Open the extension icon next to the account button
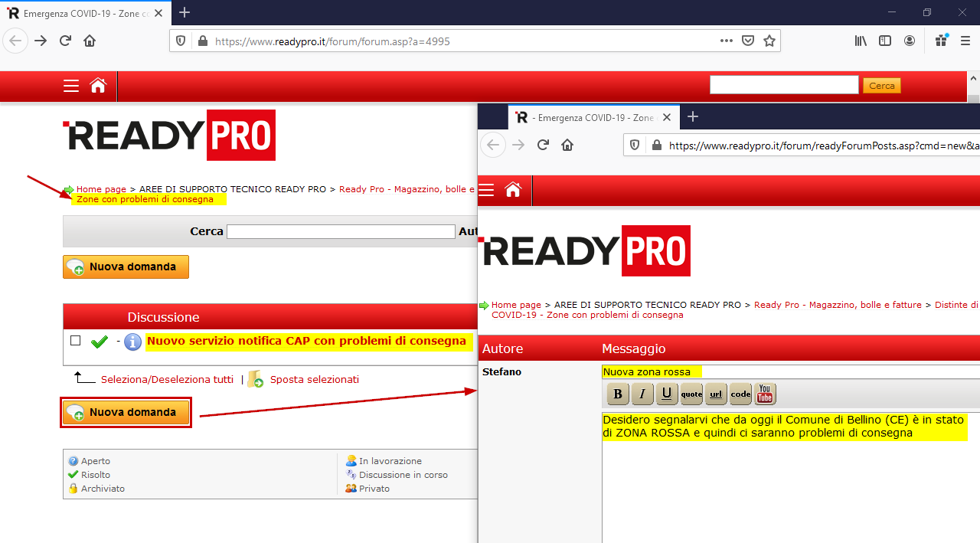This screenshot has width=980, height=543. click(x=942, y=41)
